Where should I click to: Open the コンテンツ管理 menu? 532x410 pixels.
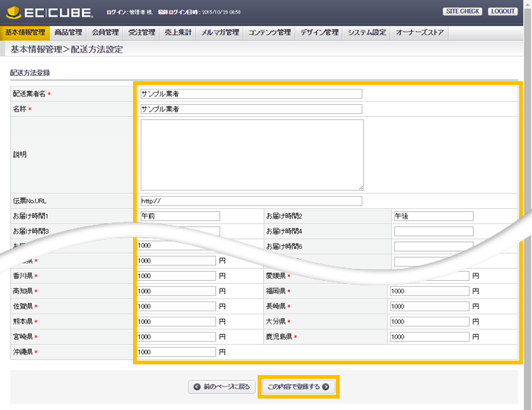click(x=270, y=33)
